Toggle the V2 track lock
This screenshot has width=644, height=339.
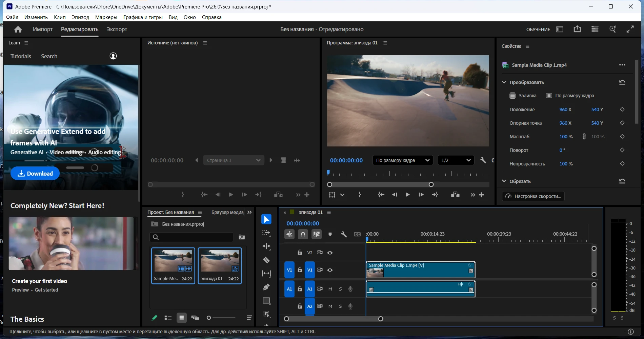point(300,253)
